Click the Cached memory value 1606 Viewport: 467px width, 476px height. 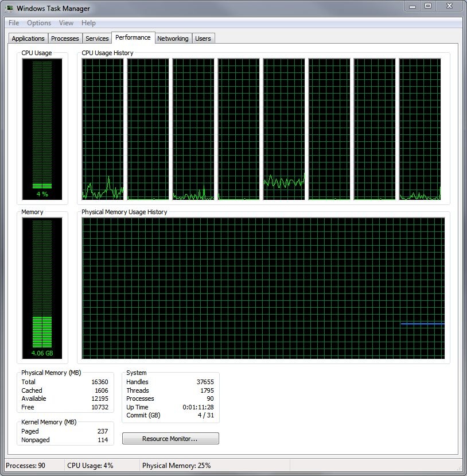(102, 390)
